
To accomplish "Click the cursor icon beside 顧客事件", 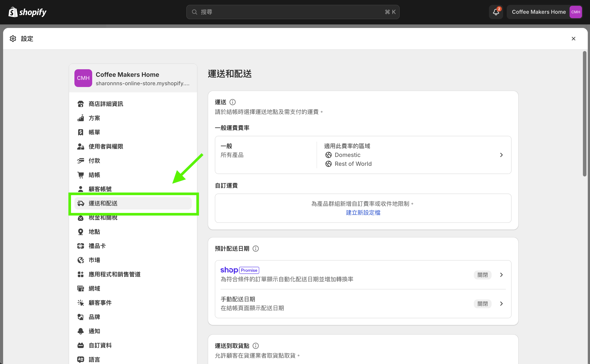I will point(80,303).
